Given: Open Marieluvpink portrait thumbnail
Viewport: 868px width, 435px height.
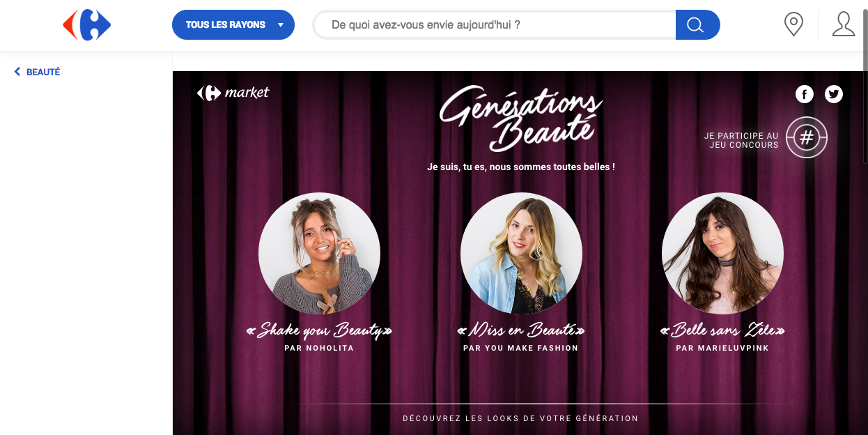Looking at the screenshot, I should pos(722,253).
